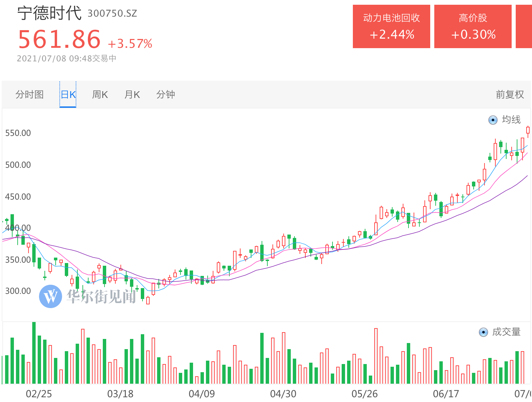This screenshot has width=532, height=402.
Task: Click the partially visible third red sector tile
Action: coord(524,26)
